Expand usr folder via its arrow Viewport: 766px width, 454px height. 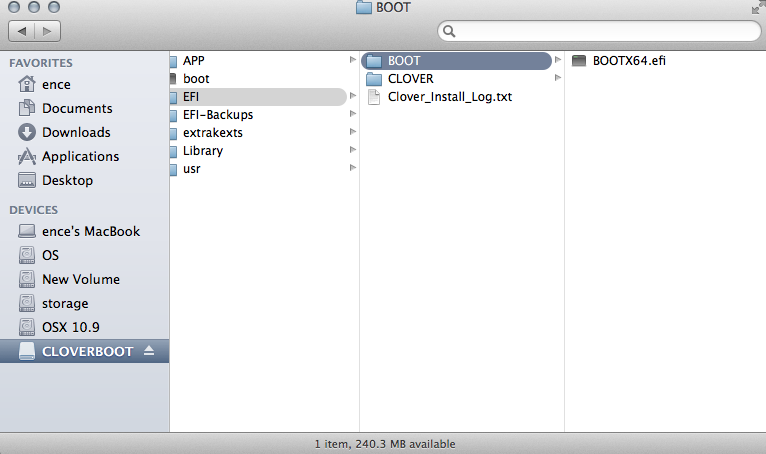point(353,168)
